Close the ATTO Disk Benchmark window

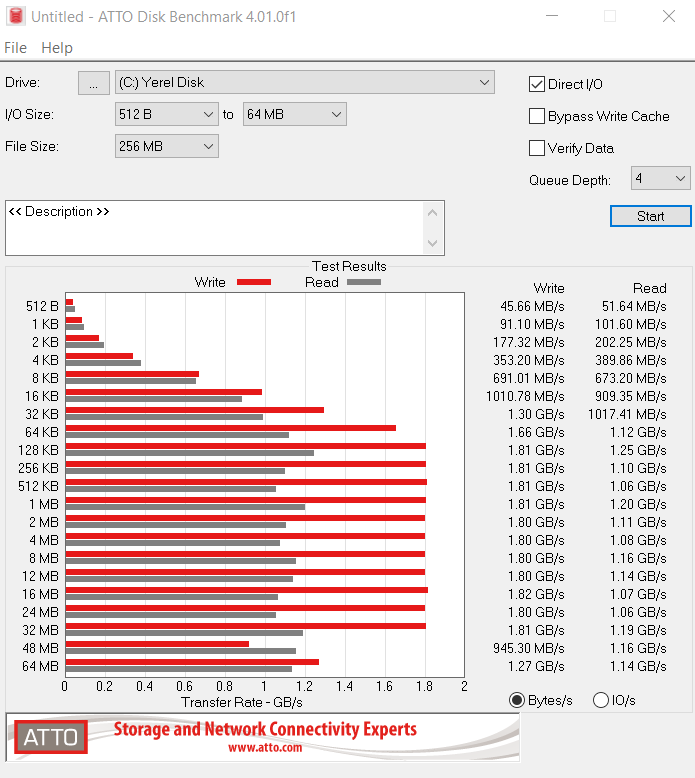[x=669, y=16]
